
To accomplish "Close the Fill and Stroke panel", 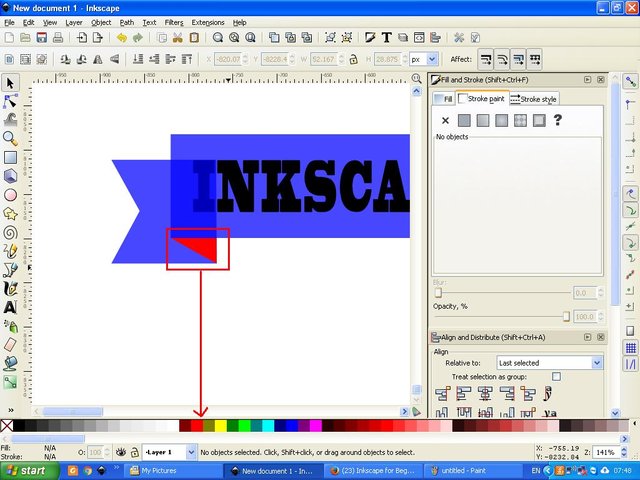I will coord(600,80).
